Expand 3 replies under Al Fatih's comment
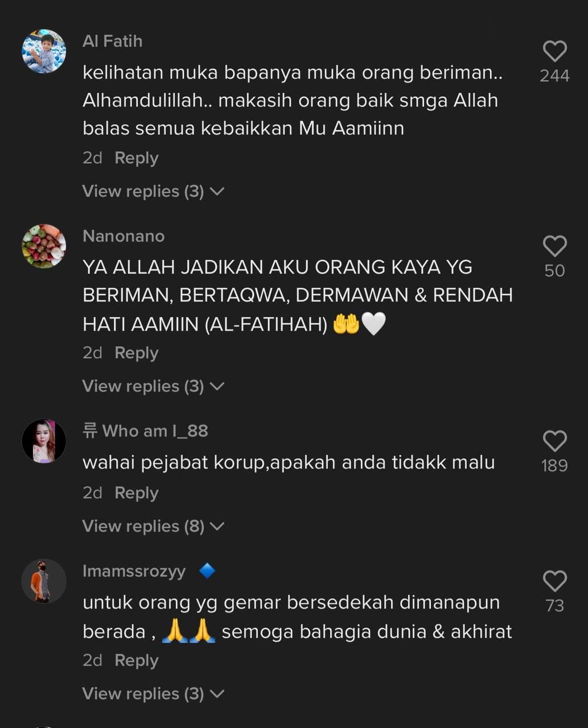 153,191
